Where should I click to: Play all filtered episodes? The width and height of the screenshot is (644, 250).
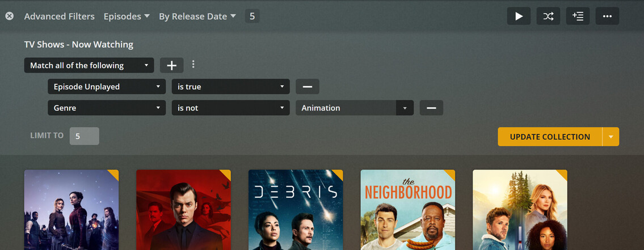519,16
